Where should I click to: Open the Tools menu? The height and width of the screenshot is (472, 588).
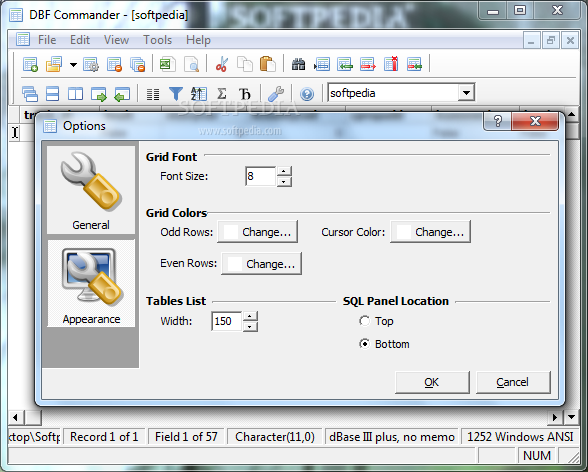(158, 40)
